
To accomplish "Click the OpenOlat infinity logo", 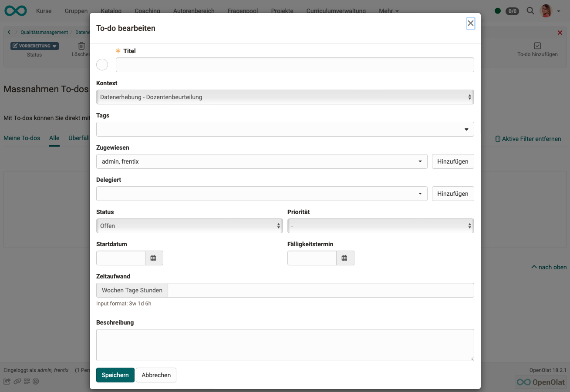I will point(16,11).
